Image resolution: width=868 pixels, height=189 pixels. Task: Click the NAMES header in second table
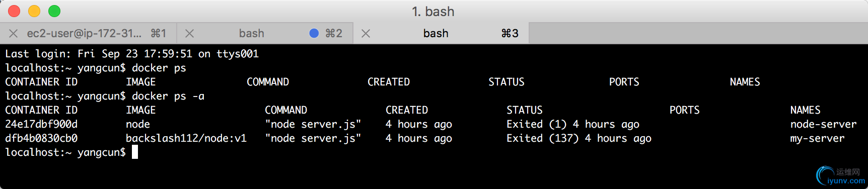pyautogui.click(x=806, y=110)
